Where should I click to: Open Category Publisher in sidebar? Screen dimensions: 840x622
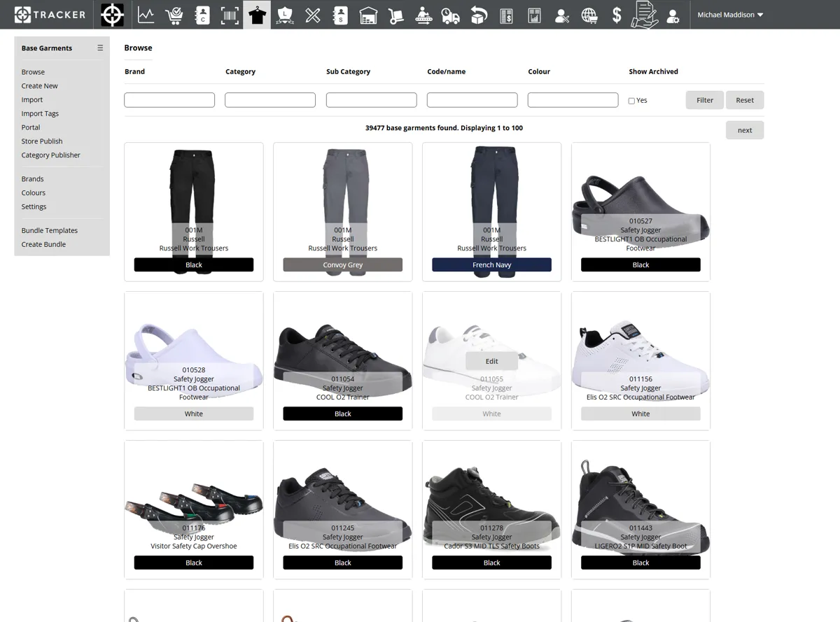[51, 155]
